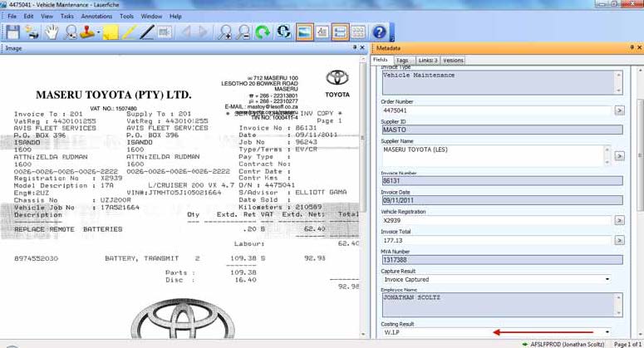Viewport: 644px width, 348px height.
Task: Pin the Image pane
Action: [355, 47]
